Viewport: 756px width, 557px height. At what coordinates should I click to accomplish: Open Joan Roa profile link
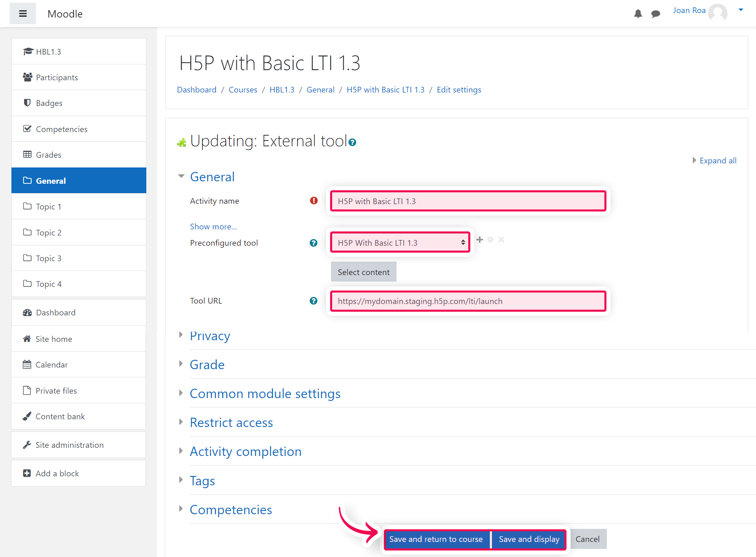pyautogui.click(x=689, y=11)
